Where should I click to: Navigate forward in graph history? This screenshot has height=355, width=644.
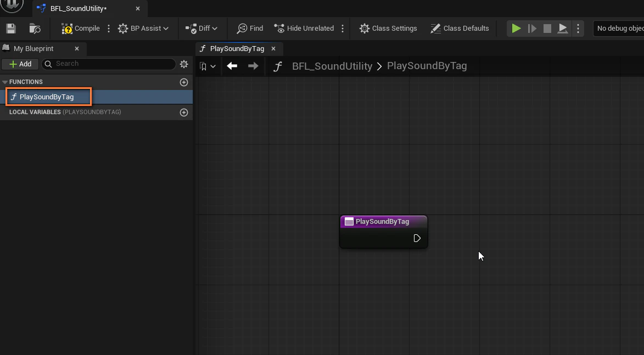coord(253,66)
